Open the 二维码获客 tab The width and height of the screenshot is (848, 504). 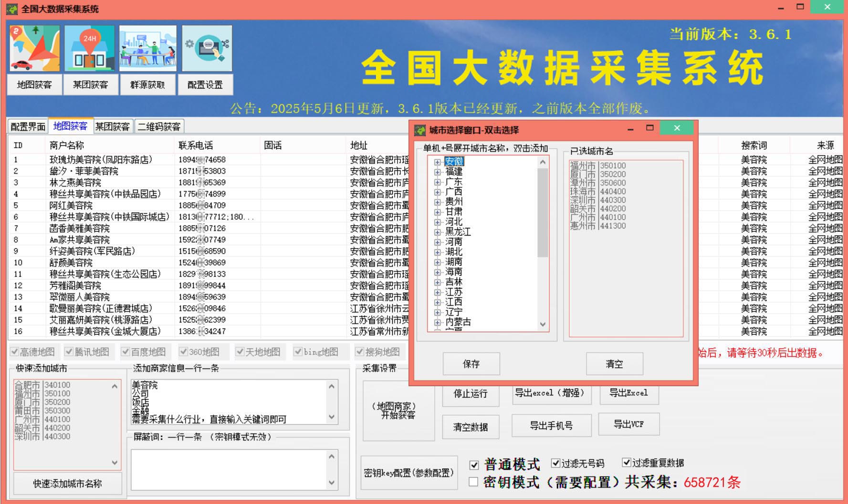coord(159,126)
